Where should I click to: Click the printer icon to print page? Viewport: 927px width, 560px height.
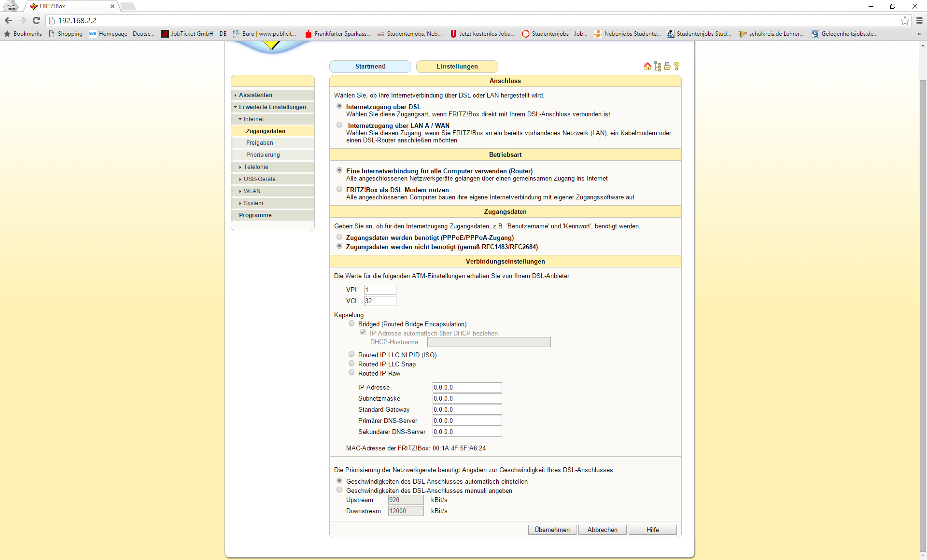tap(667, 66)
